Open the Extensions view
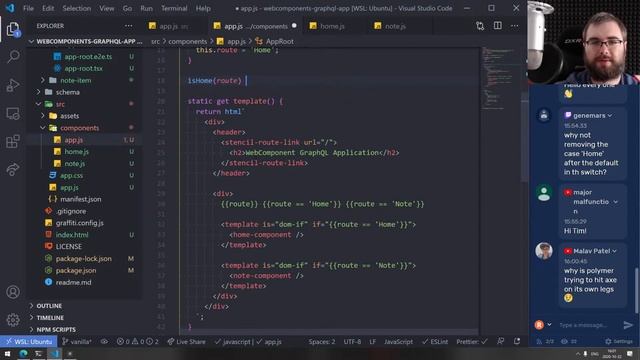The width and height of the screenshot is (640, 360). coord(13,142)
